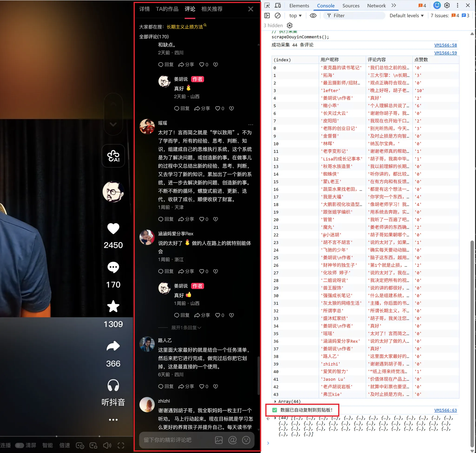Open the VM1566:58 source link
The width and height of the screenshot is (476, 453).
445,45
